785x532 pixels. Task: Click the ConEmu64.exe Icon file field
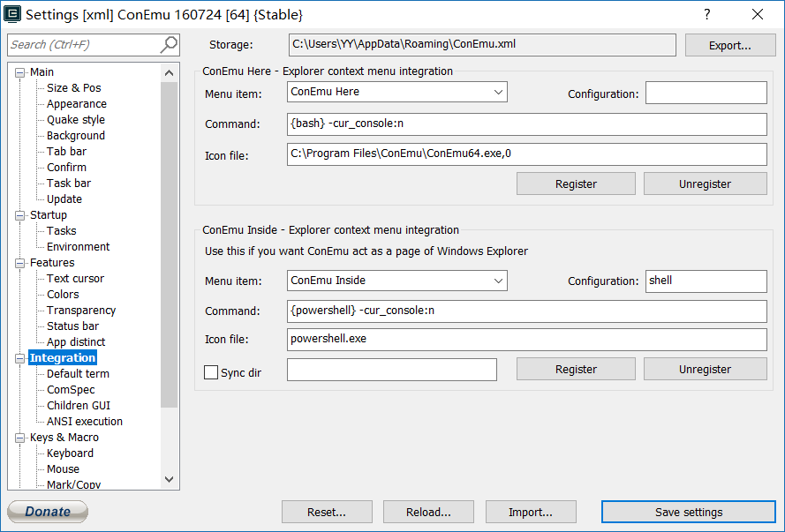click(x=526, y=154)
